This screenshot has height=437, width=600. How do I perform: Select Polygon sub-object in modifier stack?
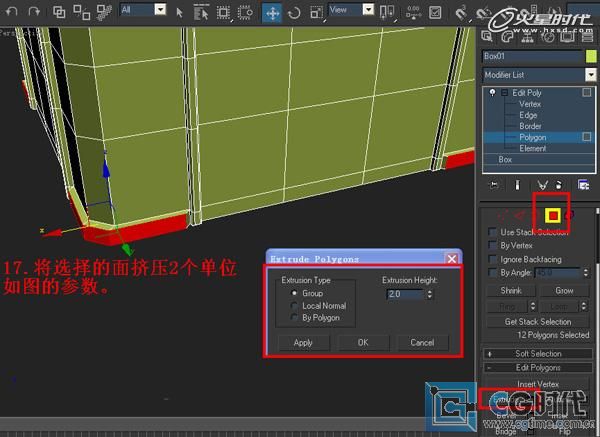click(533, 137)
